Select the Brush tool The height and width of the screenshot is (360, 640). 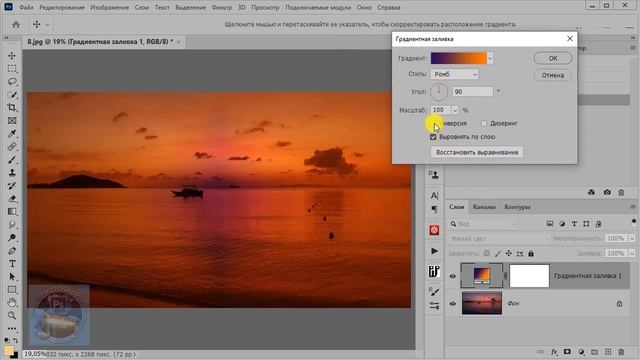[12, 160]
